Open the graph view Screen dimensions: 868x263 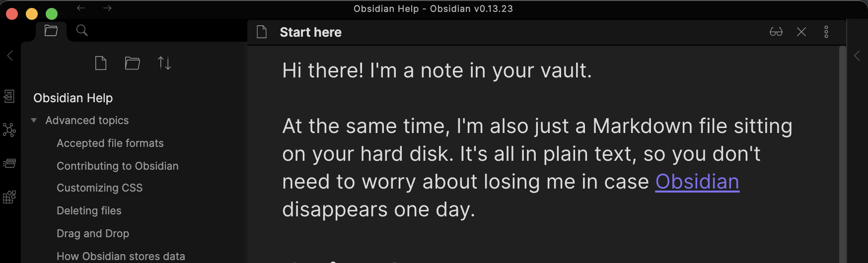pyautogui.click(x=9, y=130)
